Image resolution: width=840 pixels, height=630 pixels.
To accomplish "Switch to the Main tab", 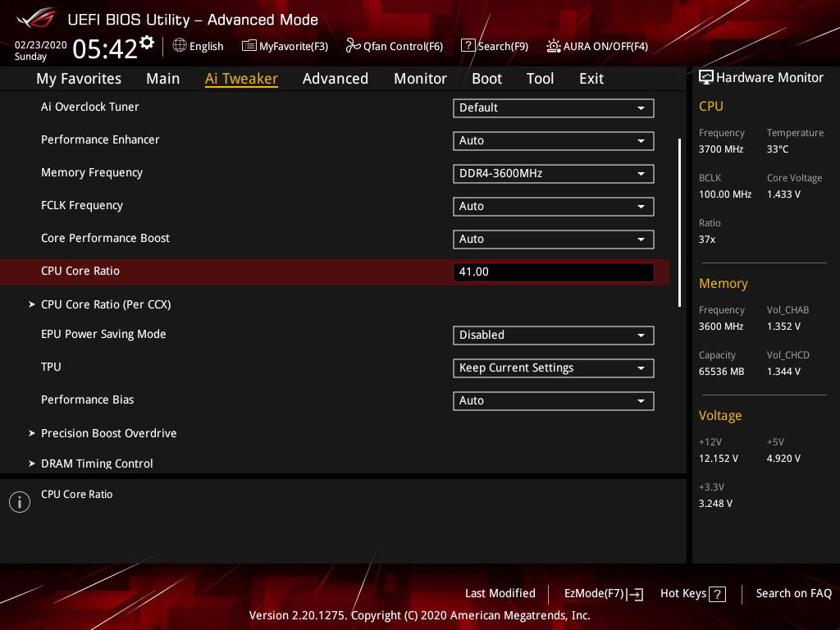I will click(x=163, y=79).
